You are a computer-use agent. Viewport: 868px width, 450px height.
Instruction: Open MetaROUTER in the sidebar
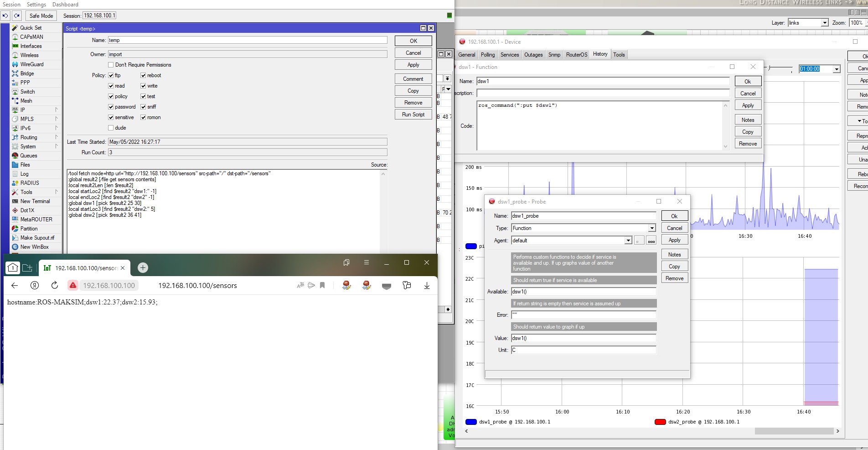tap(36, 220)
